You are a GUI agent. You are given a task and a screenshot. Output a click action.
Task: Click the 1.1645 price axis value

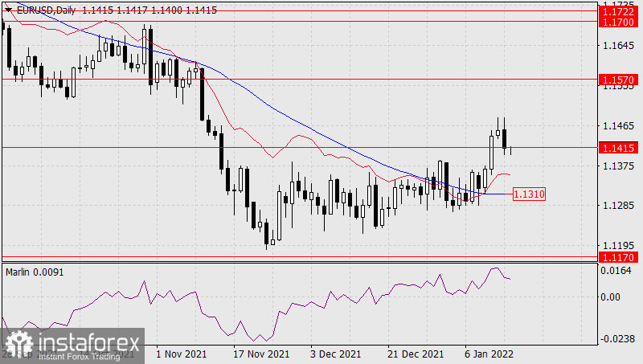point(618,46)
